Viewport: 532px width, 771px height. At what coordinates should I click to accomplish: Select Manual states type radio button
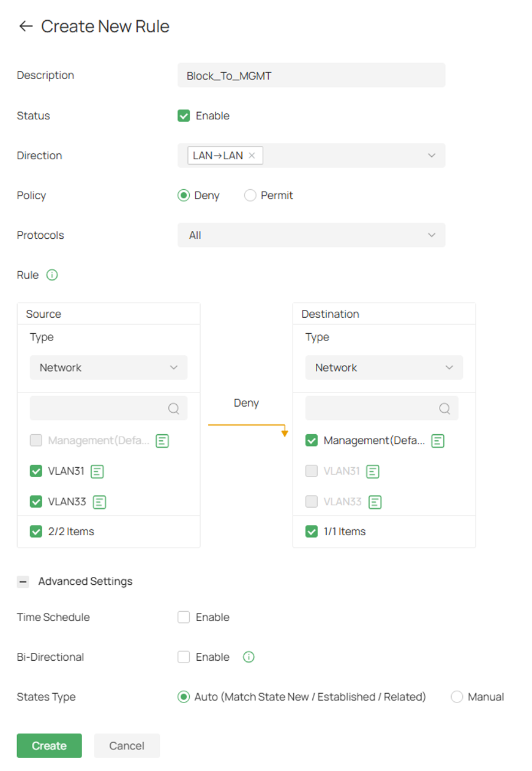[457, 697]
